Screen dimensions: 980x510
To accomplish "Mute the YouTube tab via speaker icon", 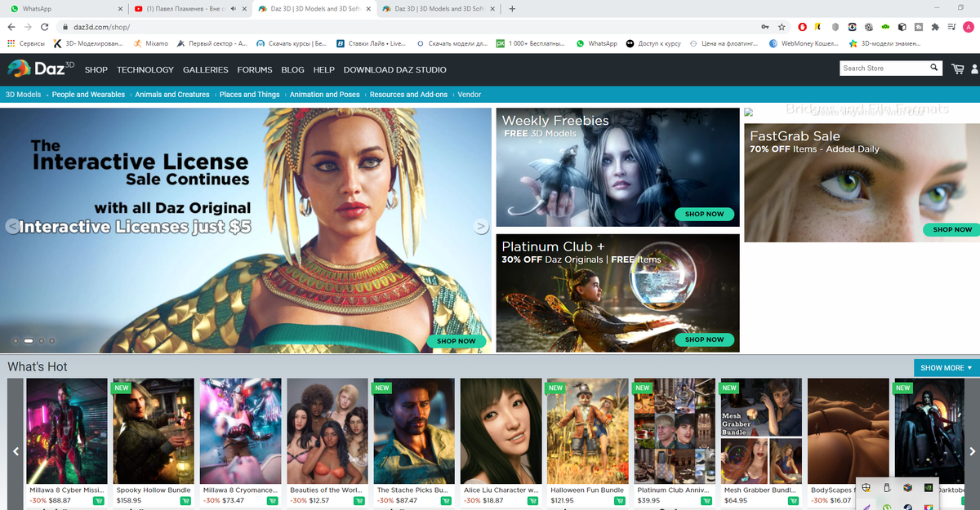I will point(234,9).
